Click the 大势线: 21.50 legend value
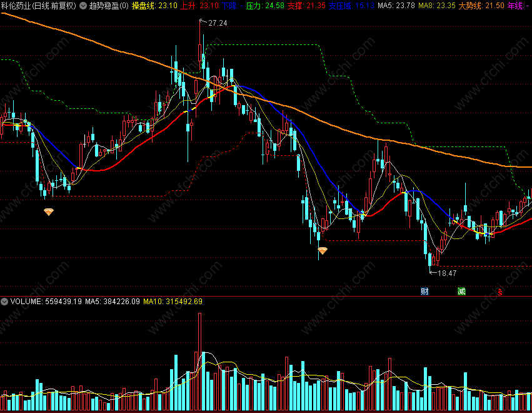This screenshot has height=413, width=532. coord(481,6)
